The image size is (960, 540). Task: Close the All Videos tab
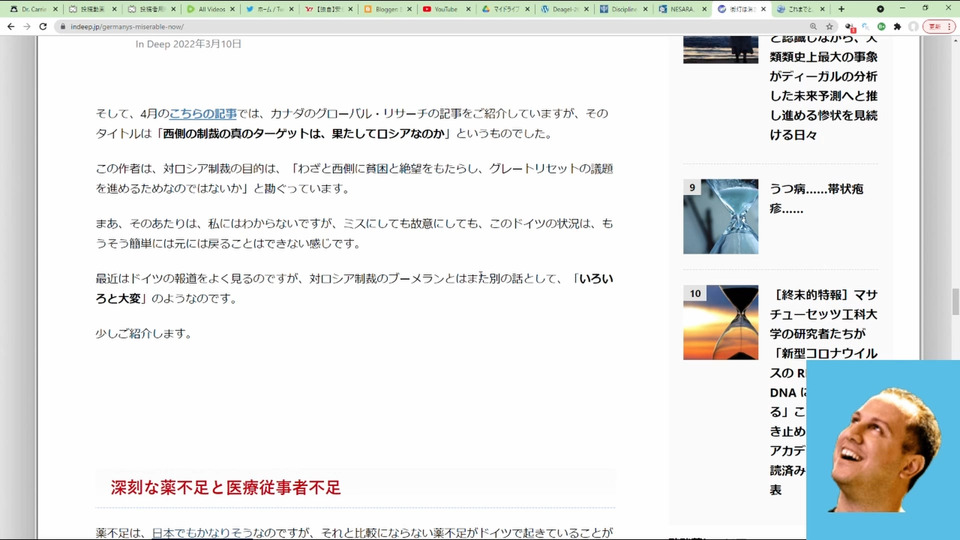click(232, 9)
